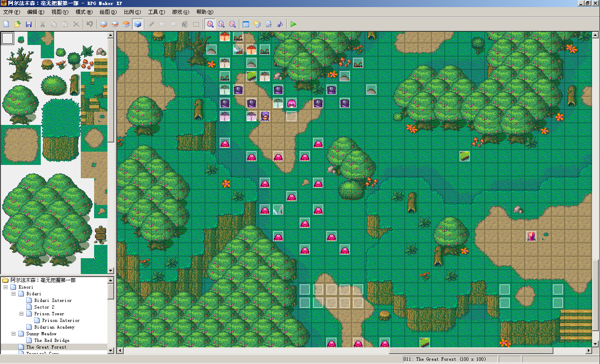The height and width of the screenshot is (364, 600).
Task: Click the map list scroll down arrow
Action: pyautogui.click(x=111, y=351)
